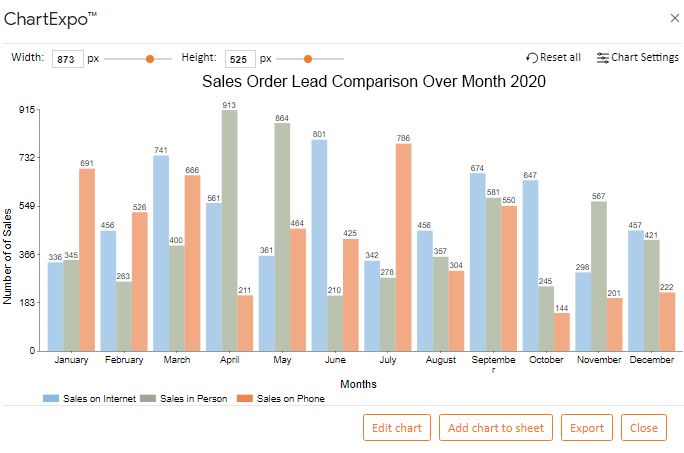684x453 pixels.
Task: Click the Months axis label
Action: [359, 384]
